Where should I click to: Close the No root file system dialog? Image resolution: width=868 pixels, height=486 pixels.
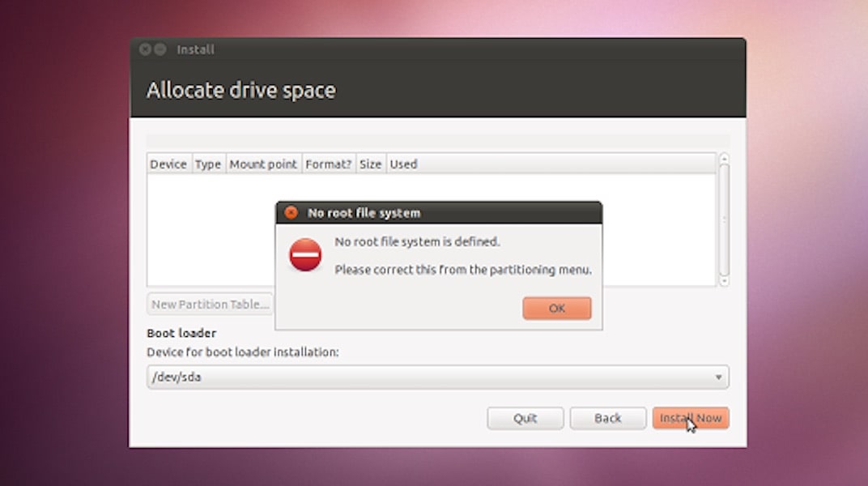(x=291, y=213)
